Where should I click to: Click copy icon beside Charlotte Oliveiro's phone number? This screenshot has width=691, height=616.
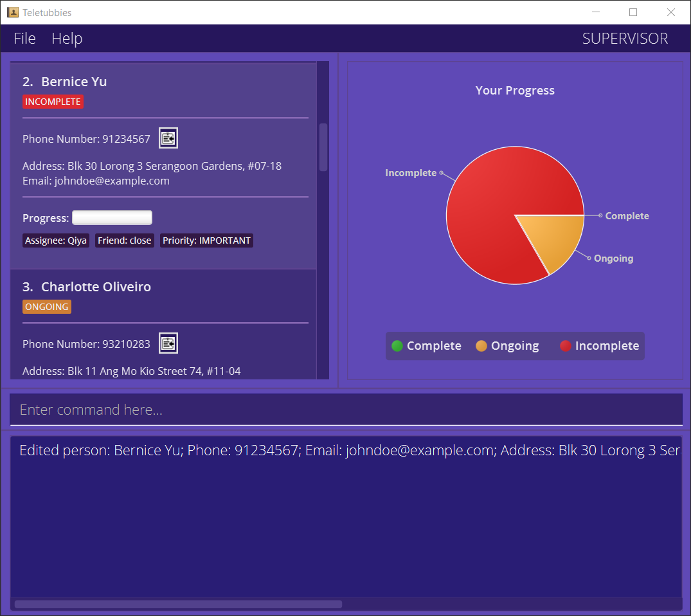click(x=168, y=343)
